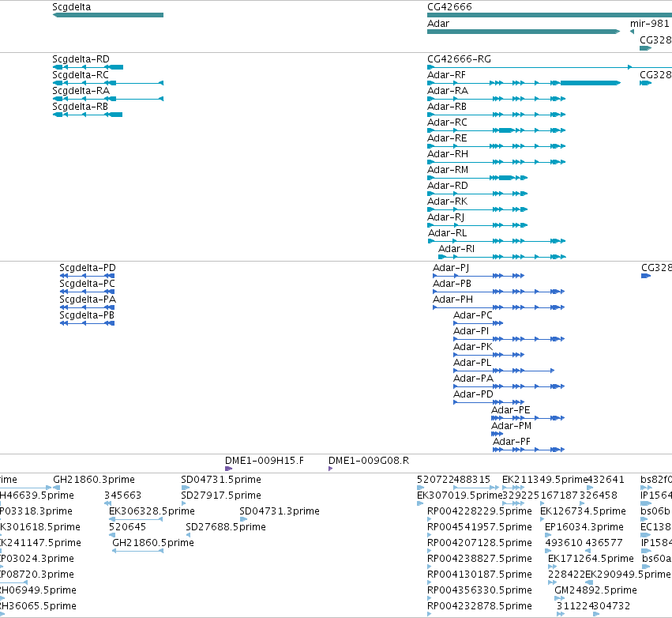The width and height of the screenshot is (672, 618).
Task: Select the Scgdelta gene bar
Action: point(108,15)
